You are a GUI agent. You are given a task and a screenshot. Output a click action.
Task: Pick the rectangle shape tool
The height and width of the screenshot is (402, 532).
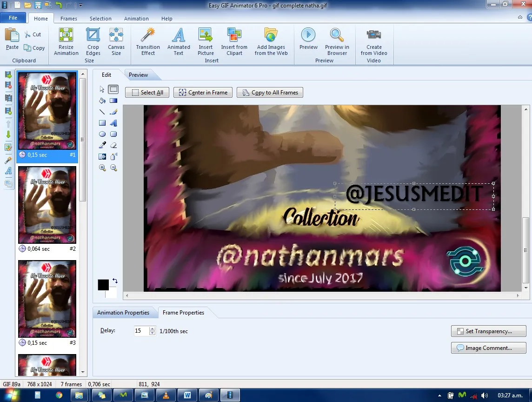pyautogui.click(x=102, y=123)
